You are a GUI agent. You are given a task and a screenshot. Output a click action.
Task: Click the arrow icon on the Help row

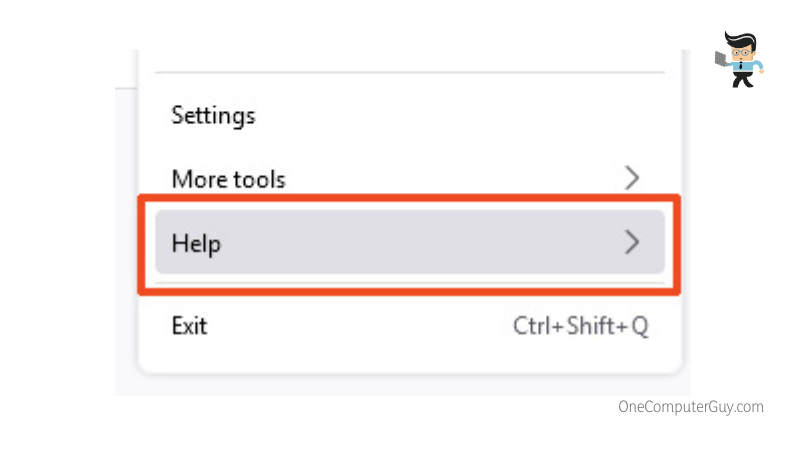tap(632, 242)
